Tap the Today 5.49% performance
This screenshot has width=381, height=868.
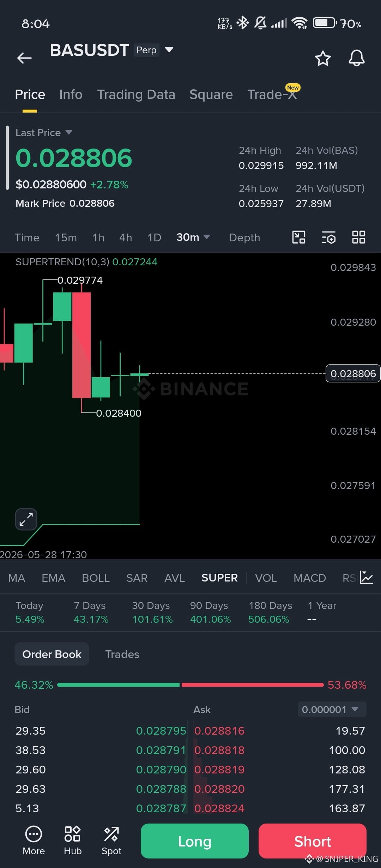click(30, 612)
